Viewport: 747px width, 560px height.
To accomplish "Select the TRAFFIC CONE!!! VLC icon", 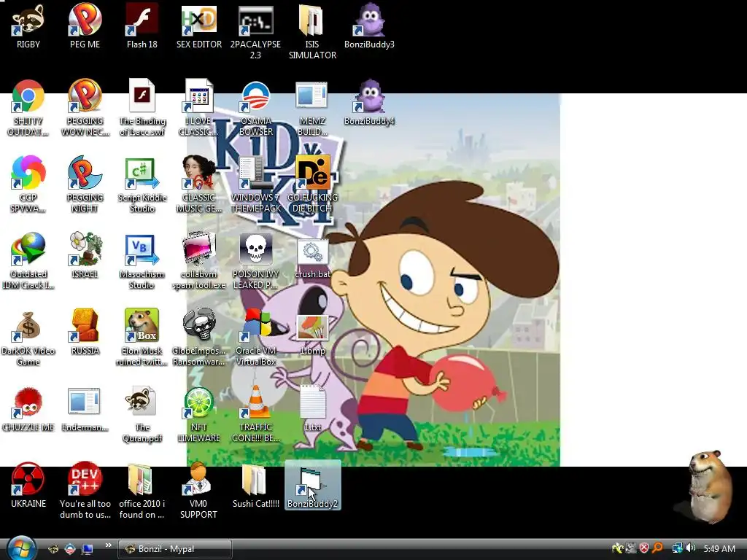I will point(255,415).
